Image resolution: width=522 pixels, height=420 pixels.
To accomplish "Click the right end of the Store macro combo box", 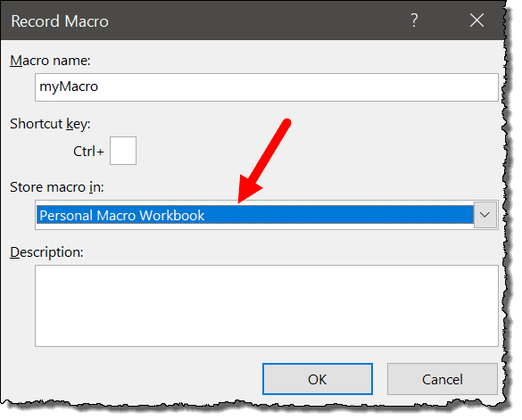I will point(485,215).
